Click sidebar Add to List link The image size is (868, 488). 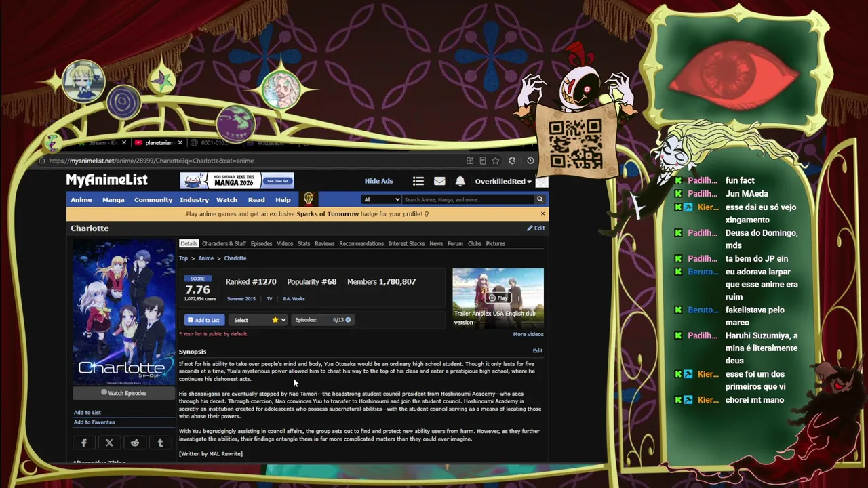[x=87, y=413]
